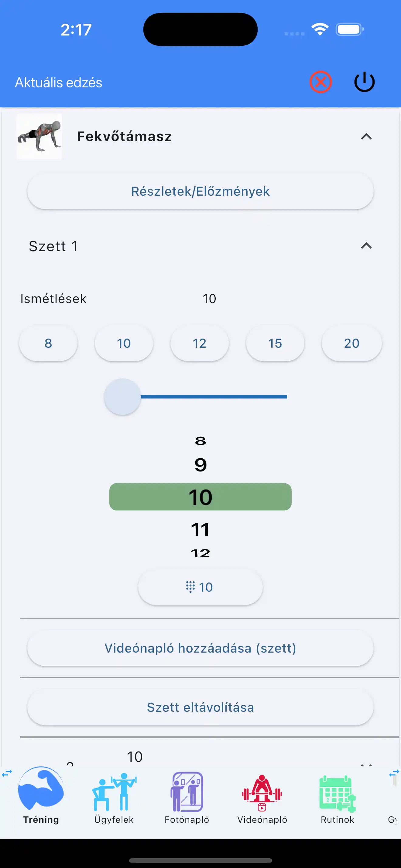Screen dimensions: 401x868
Task: Tap the red cancel workout icon
Action: tap(320, 82)
